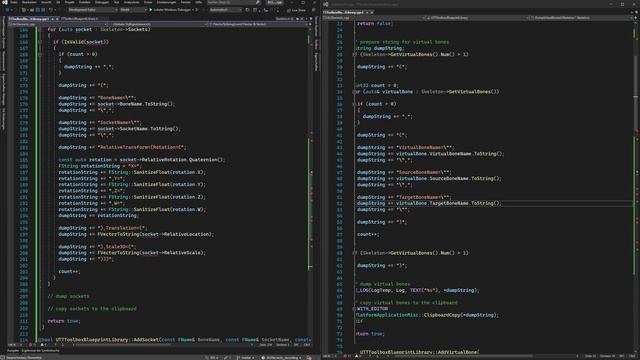
Task: Collapse the WITH_EDITOR region at line 69
Action: tap(354, 309)
